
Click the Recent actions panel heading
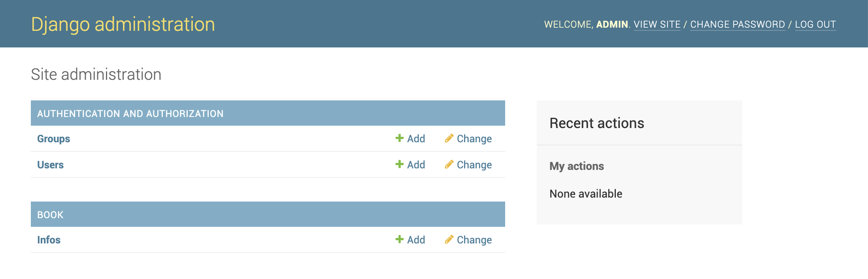[596, 123]
